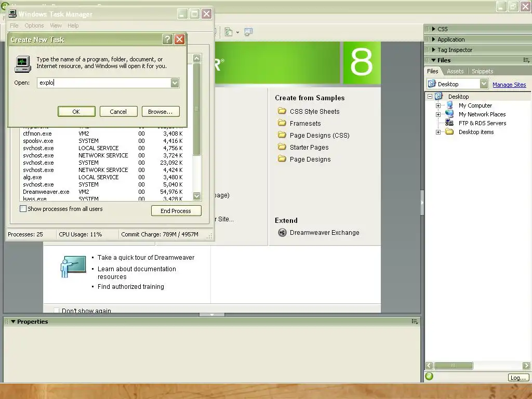Click the Log... button in the Files panel
Viewport: 532px width, 399px height.
[x=518, y=377]
